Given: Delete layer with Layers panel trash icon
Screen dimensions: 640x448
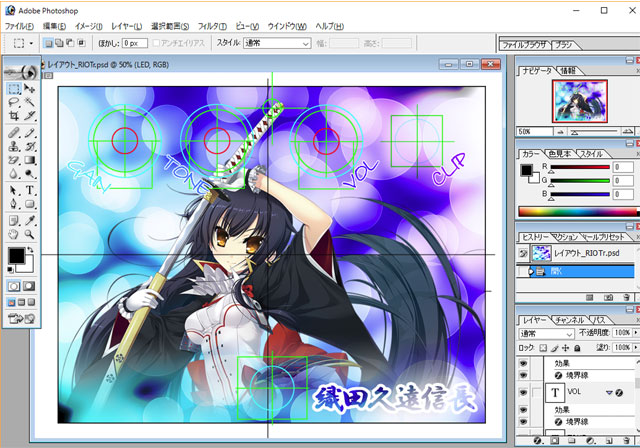Looking at the screenshot, I should (626, 441).
